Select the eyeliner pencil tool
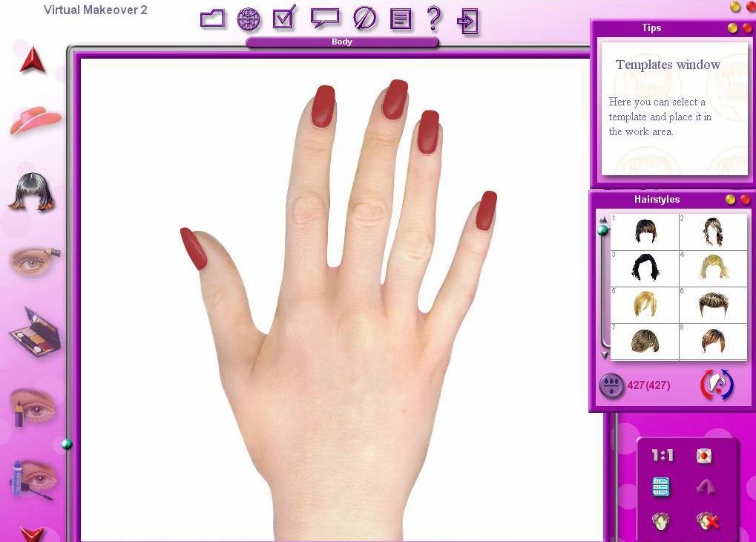Screen dimensions: 756x542 pos(33,408)
